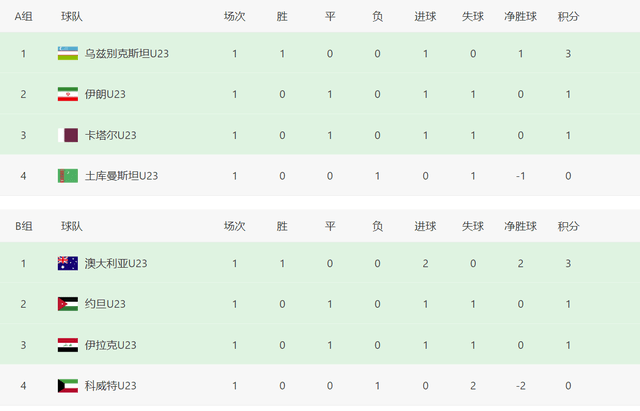Click the A组 group header label
This screenshot has height=411, width=640.
point(24,16)
